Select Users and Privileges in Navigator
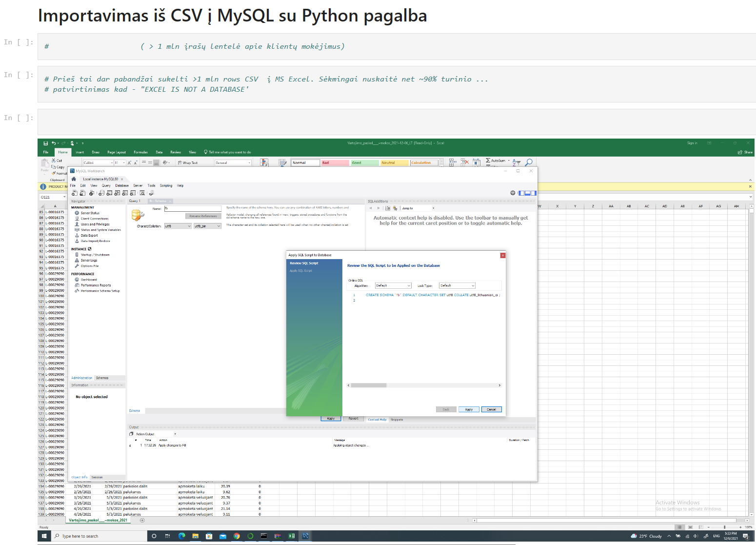Image resolution: width=756 pixels, height=545 pixels. 95,224
